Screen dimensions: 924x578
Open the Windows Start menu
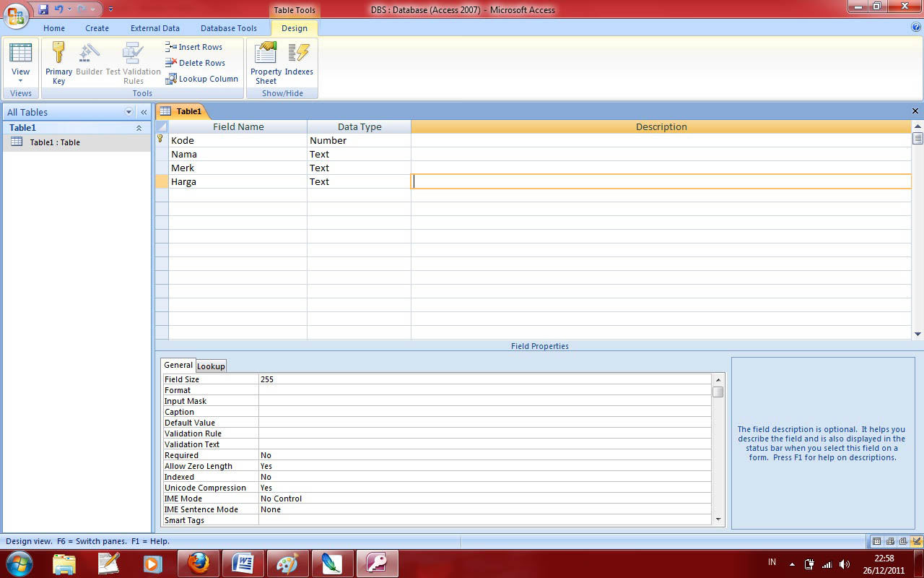[18, 563]
